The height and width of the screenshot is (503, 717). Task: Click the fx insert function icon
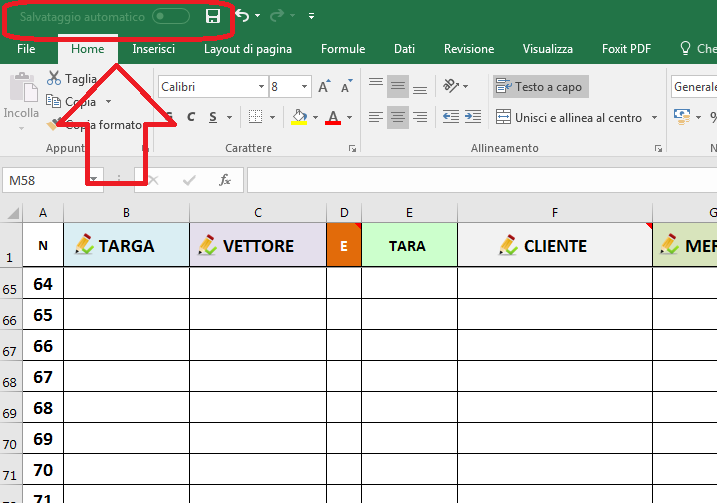click(225, 180)
